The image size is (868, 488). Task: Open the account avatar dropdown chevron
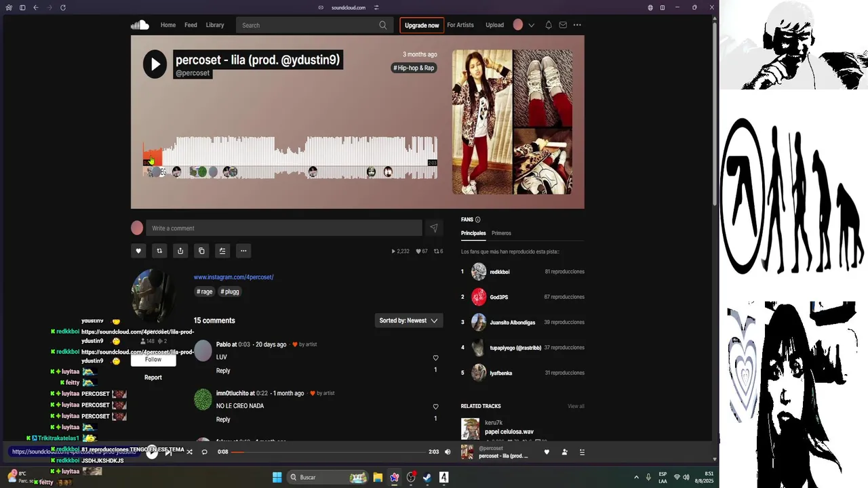click(531, 25)
